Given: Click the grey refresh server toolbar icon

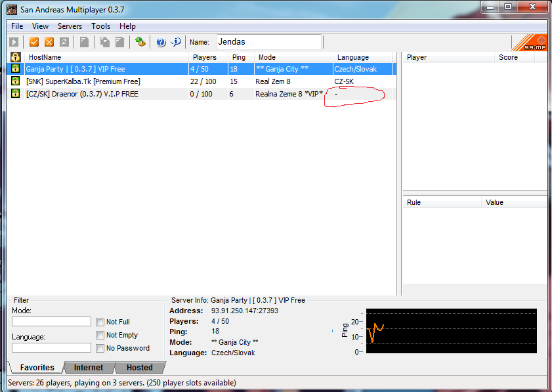Looking at the screenshot, I should 64,42.
